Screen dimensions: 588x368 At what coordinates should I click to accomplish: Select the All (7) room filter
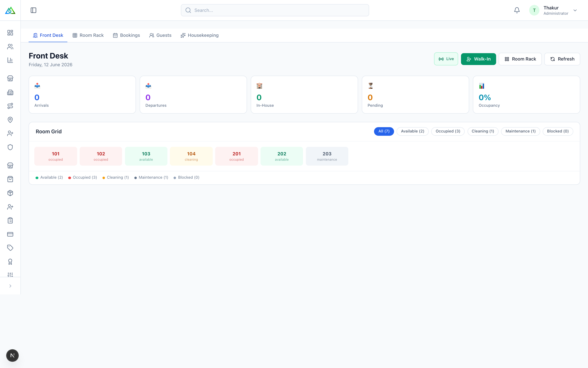click(x=384, y=131)
